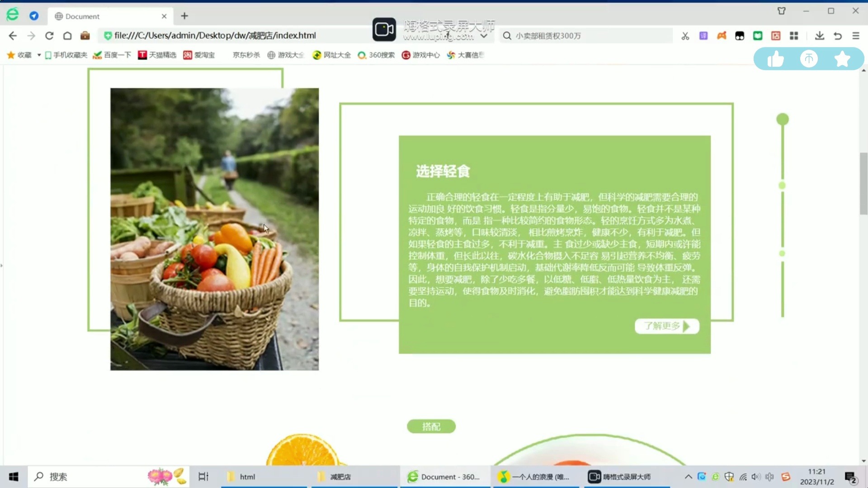Click the 搭配 green pill button
Image resolution: width=868 pixels, height=488 pixels.
pos(431,427)
